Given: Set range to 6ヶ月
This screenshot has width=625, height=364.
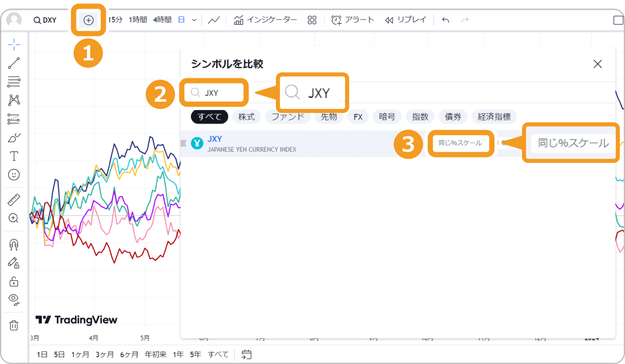Looking at the screenshot, I should click(129, 354).
